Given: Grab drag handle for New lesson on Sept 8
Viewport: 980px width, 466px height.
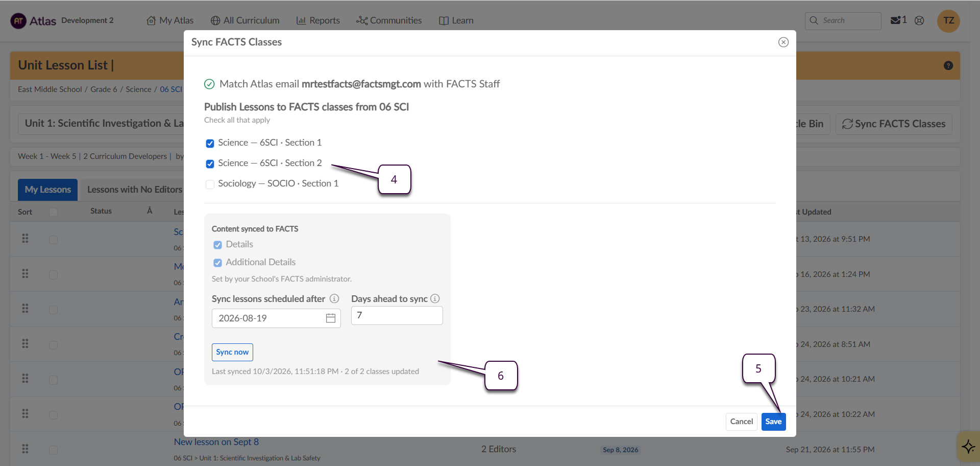Looking at the screenshot, I should pyautogui.click(x=25, y=449).
